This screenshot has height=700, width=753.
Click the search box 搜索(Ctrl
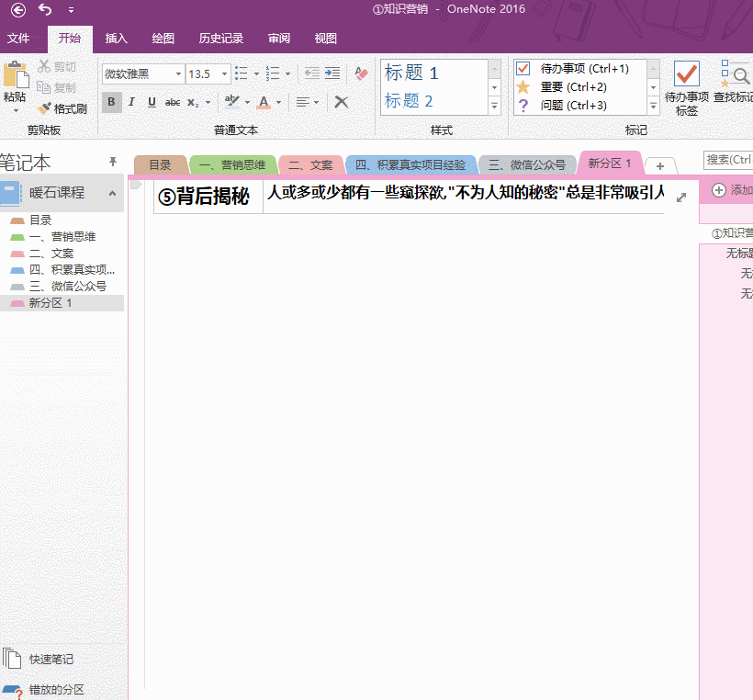[x=728, y=160]
